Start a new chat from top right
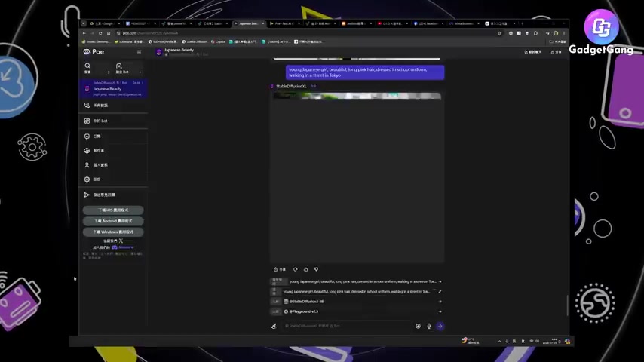644x362 pixels. pos(532,52)
